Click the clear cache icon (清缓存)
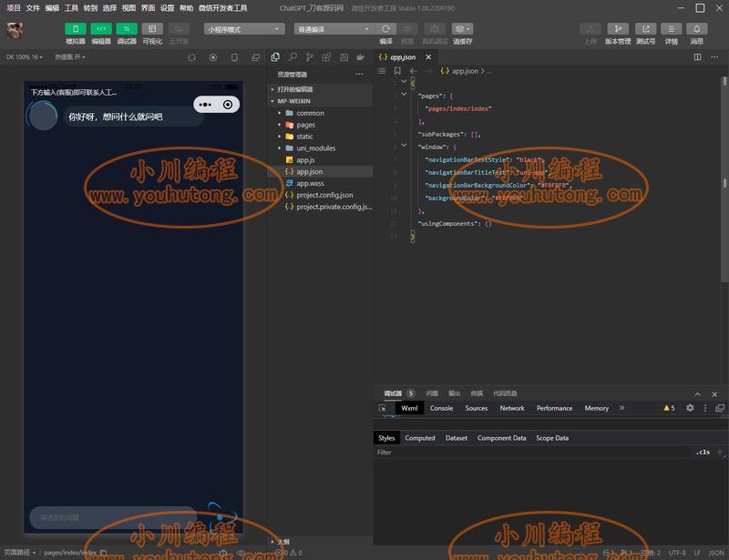The width and height of the screenshot is (729, 560). tap(462, 29)
